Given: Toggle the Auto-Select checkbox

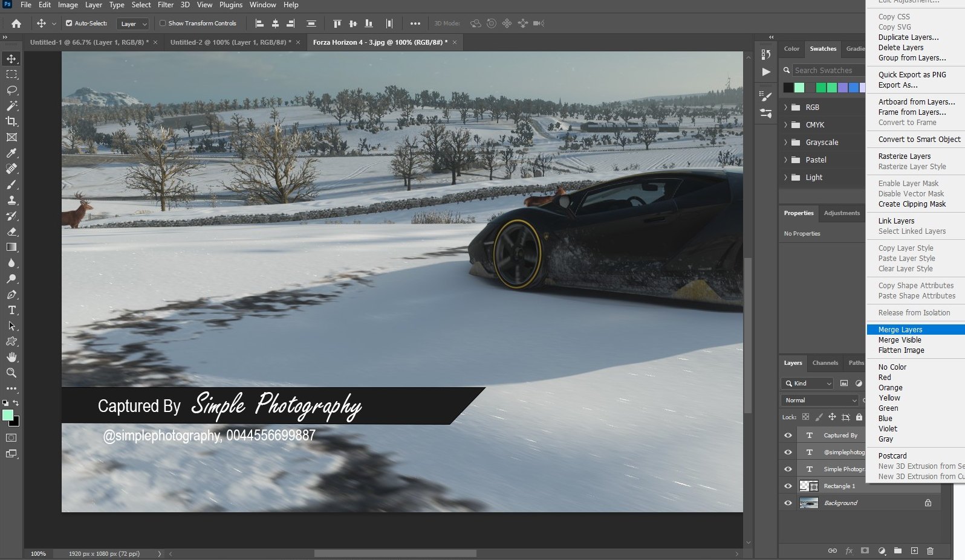Looking at the screenshot, I should (69, 24).
